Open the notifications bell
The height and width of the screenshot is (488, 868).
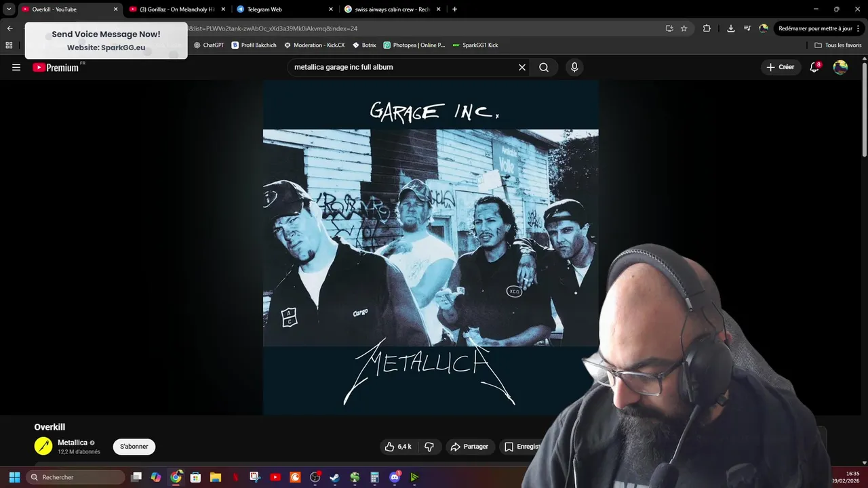(814, 67)
